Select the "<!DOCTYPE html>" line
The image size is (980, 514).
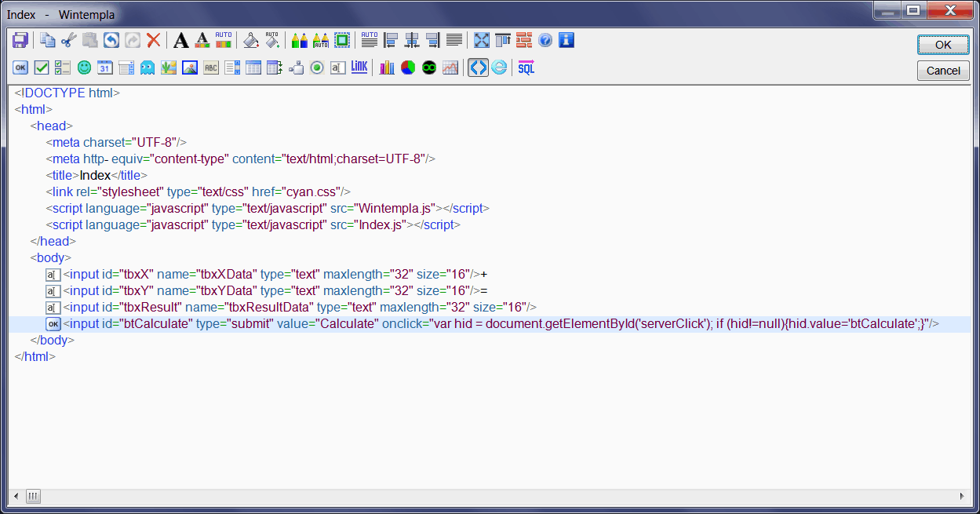[67, 93]
